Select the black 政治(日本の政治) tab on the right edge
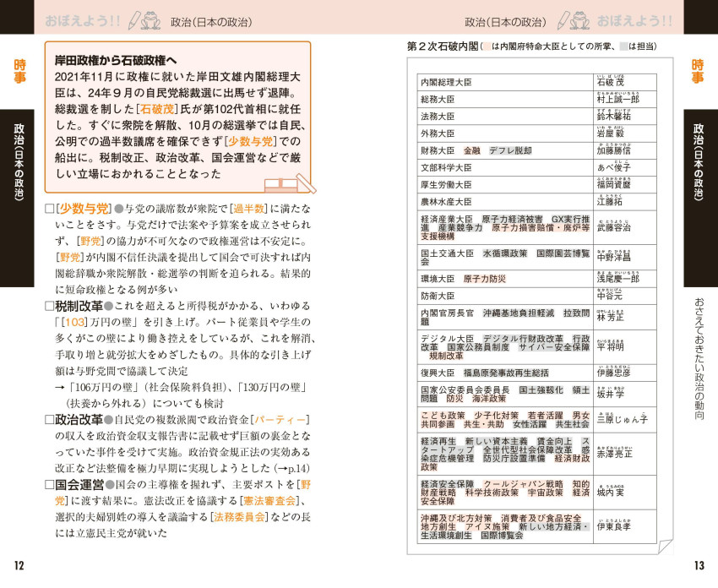The image size is (718, 588). 700,198
